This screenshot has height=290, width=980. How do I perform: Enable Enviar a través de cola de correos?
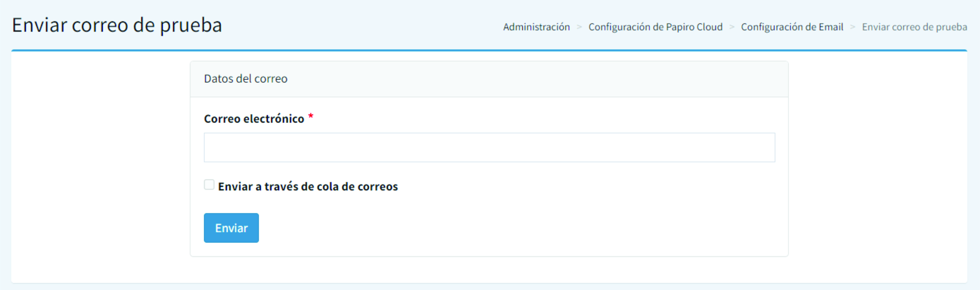pos(209,185)
